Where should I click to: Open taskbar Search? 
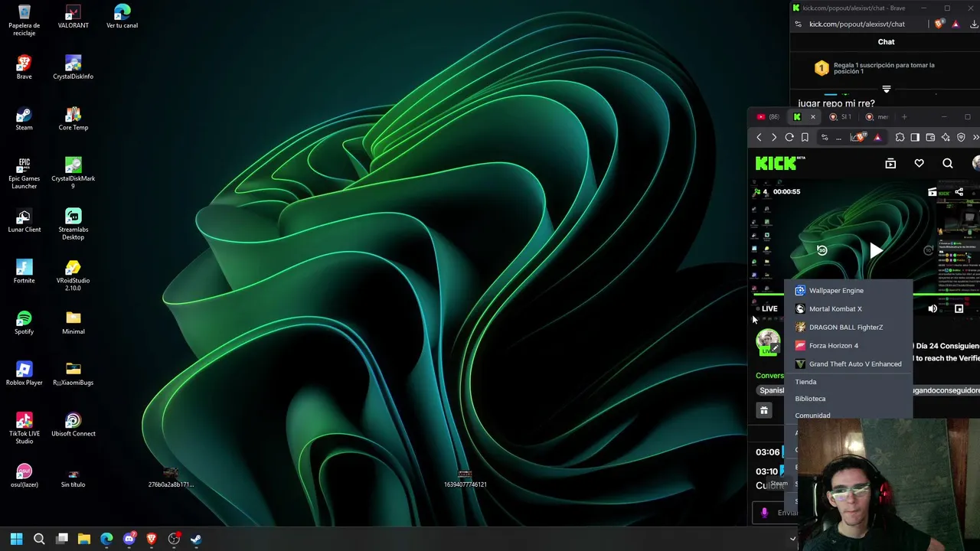tap(39, 539)
